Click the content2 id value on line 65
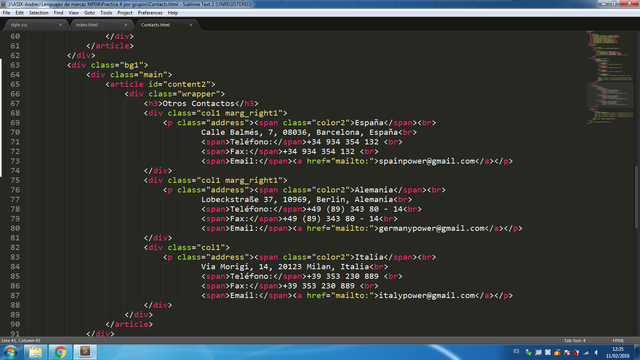640x360 pixels. coord(187,84)
